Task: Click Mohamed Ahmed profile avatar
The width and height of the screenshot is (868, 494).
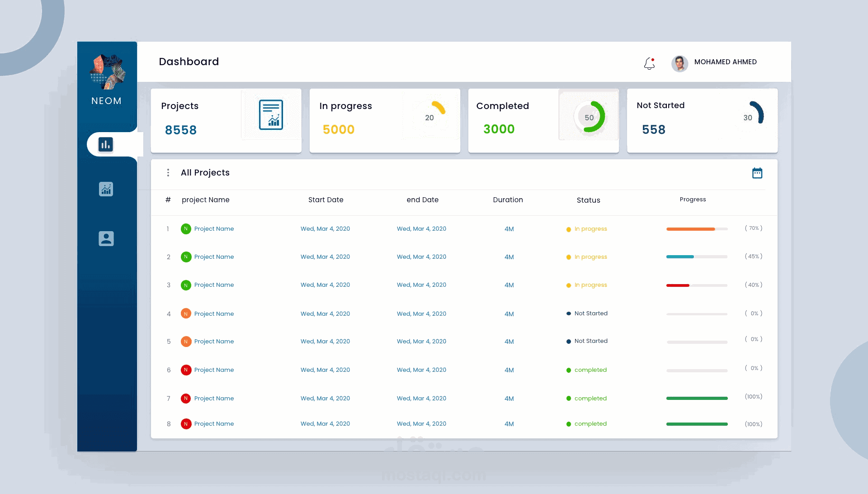Action: click(x=679, y=63)
